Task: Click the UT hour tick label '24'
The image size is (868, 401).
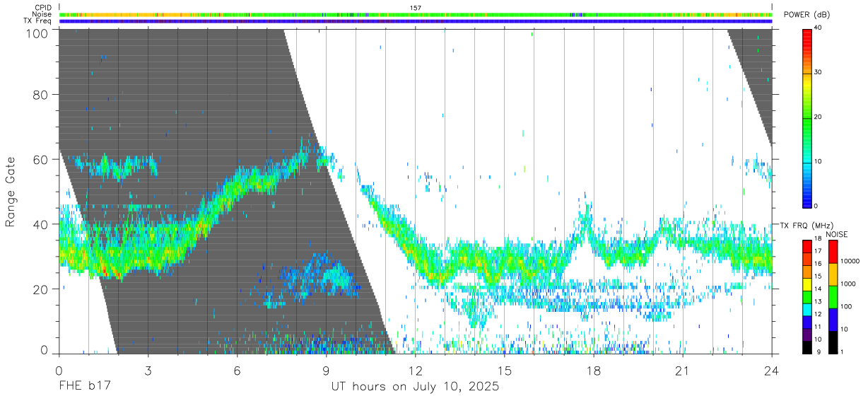Action: click(772, 370)
